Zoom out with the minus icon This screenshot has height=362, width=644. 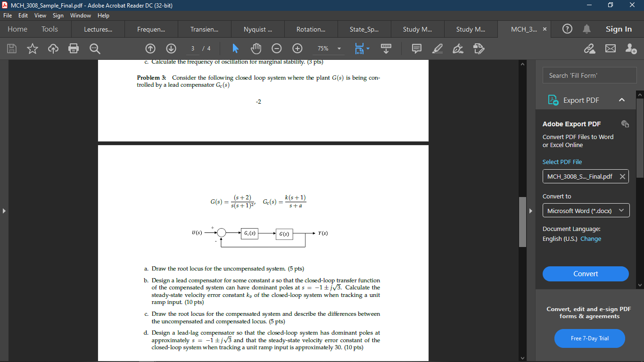click(277, 49)
